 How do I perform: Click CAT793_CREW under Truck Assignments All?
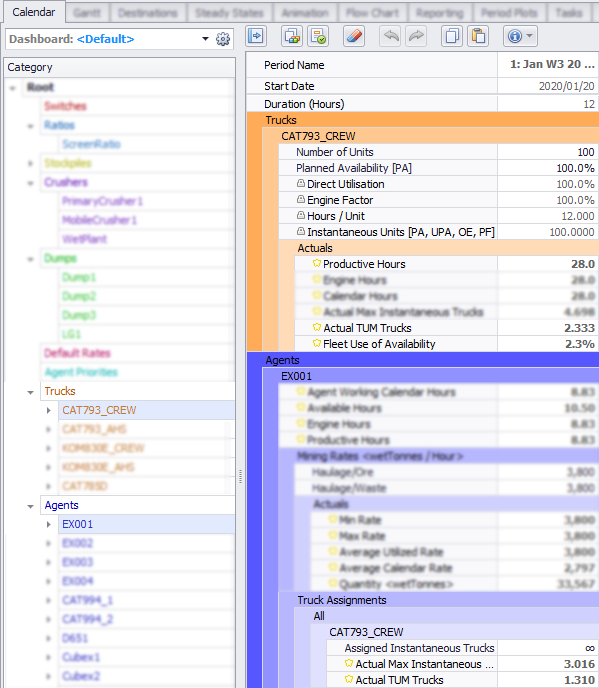pyautogui.click(x=455, y=632)
